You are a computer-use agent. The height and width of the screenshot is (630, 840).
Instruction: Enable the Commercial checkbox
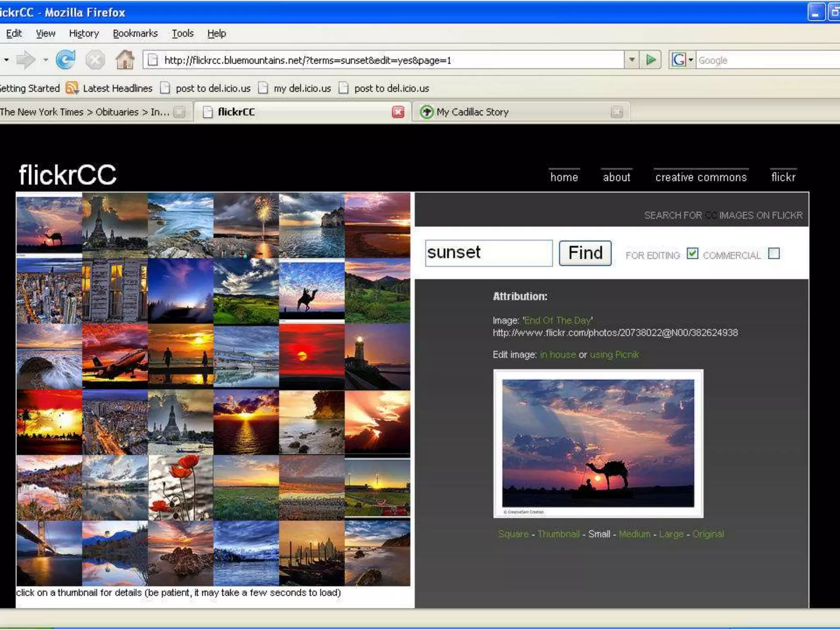point(774,254)
